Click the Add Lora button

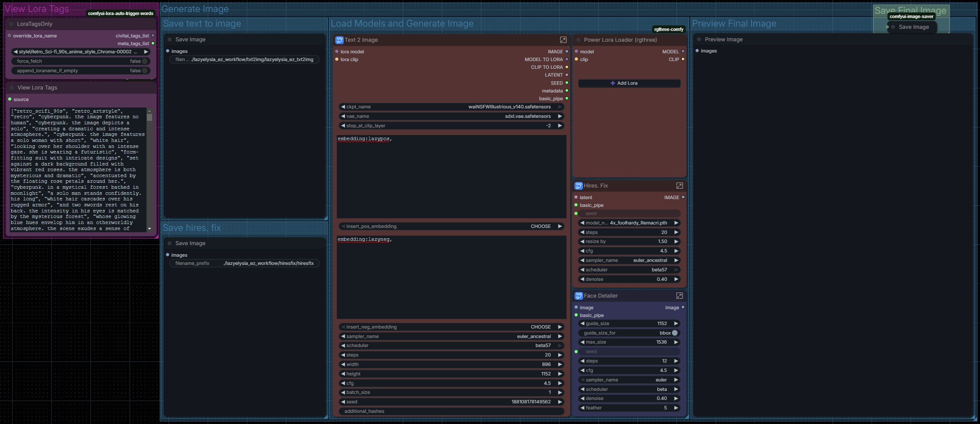point(629,83)
